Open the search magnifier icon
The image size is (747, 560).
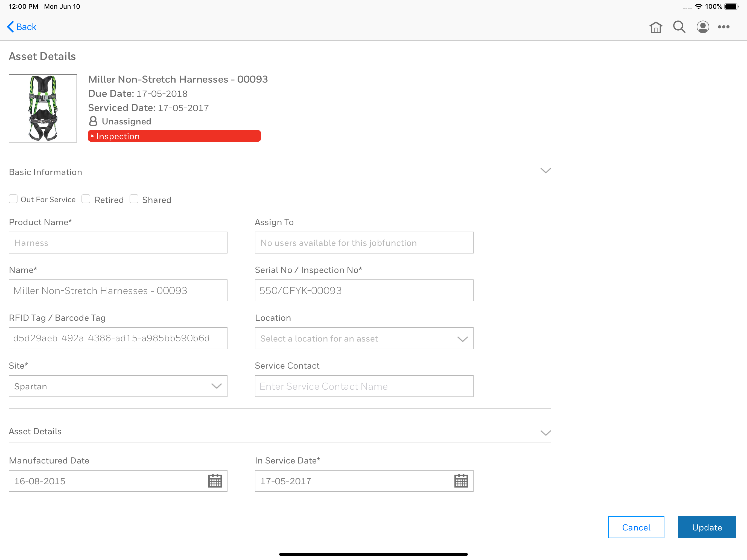click(679, 27)
